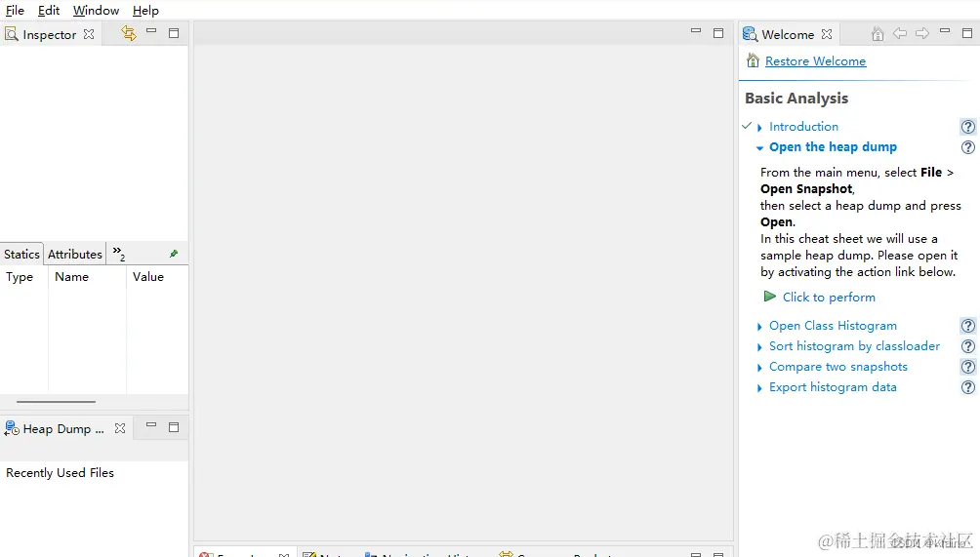Open help for Open the heap dump
Screen dimensions: 980x557
(x=967, y=147)
